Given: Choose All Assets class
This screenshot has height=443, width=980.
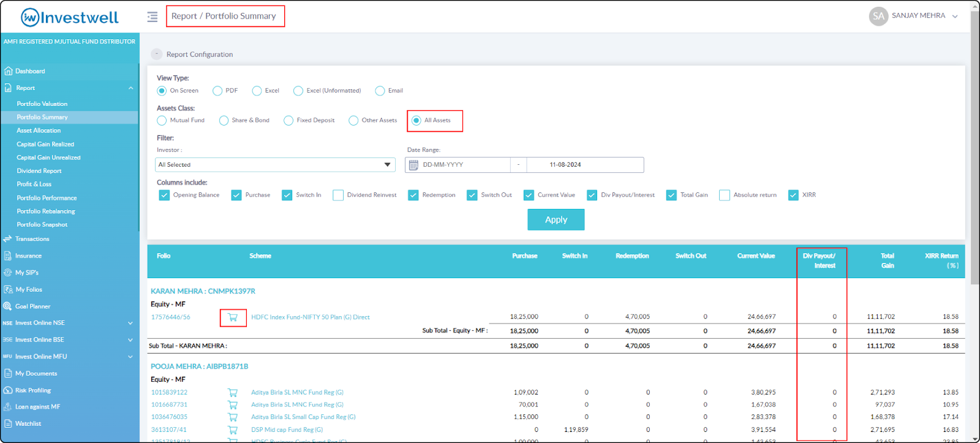Looking at the screenshot, I should coord(417,121).
